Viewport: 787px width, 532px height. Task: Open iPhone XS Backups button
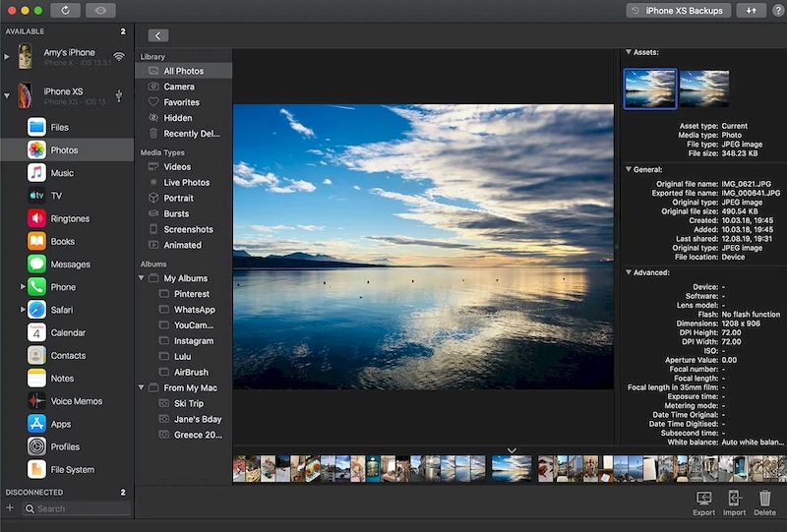click(x=679, y=11)
